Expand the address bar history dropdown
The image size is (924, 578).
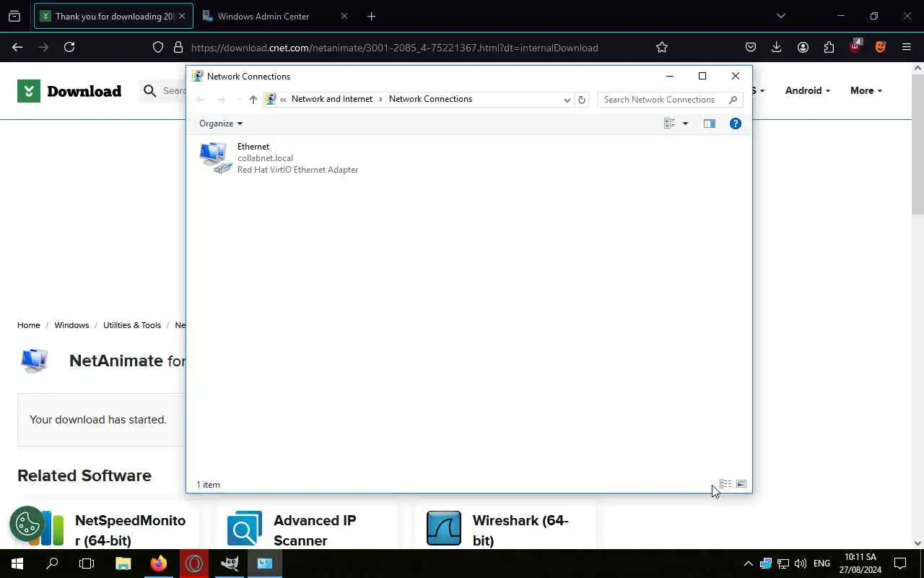(567, 100)
